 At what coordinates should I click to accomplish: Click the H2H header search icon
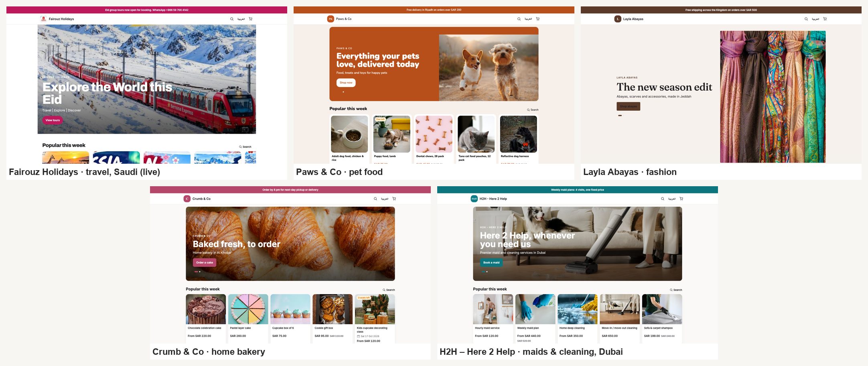click(662, 199)
